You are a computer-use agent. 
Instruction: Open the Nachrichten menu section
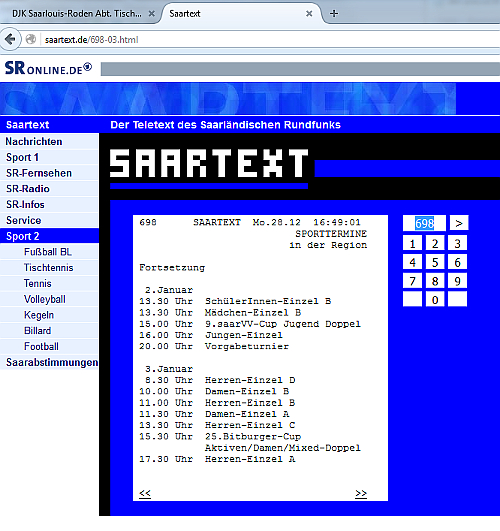tap(49, 141)
